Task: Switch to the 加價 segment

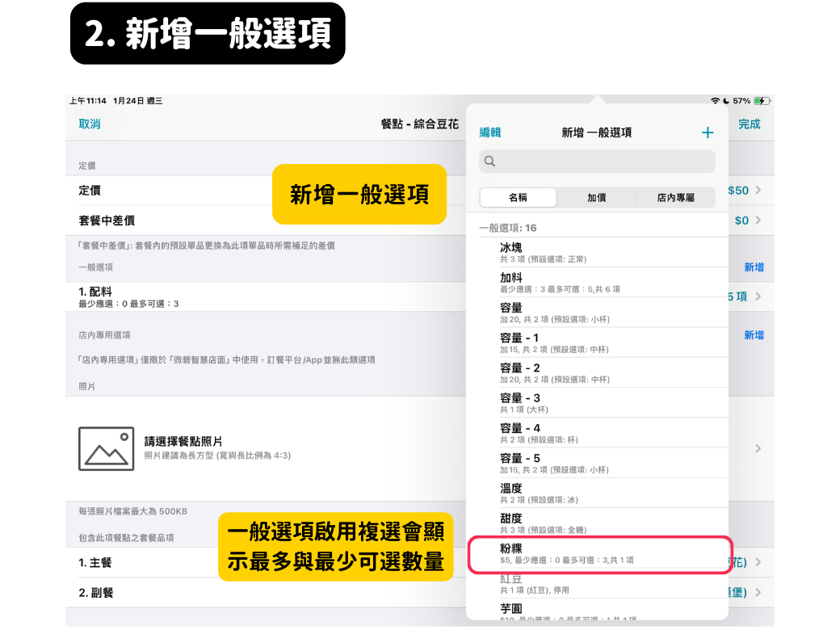Action: pyautogui.click(x=596, y=198)
